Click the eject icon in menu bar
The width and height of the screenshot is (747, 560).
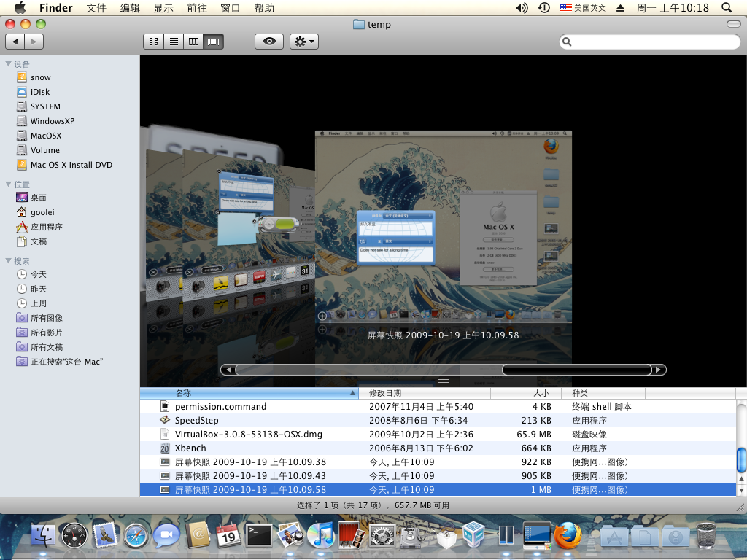tap(620, 7)
